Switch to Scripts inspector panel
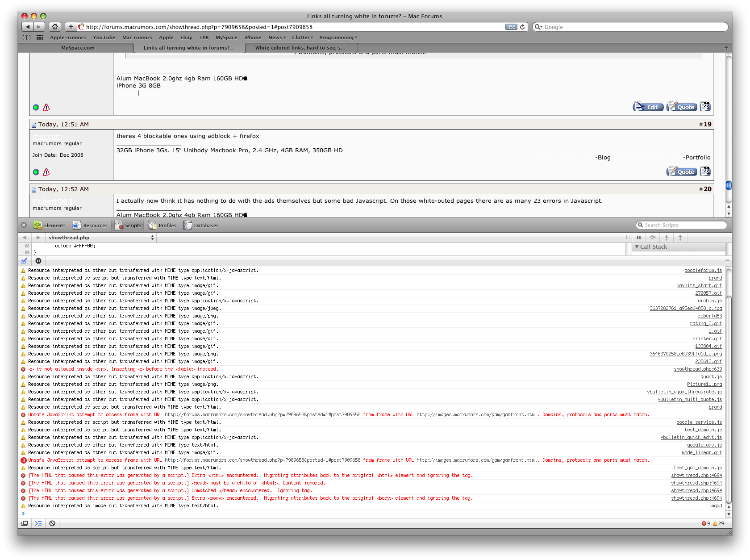 click(128, 225)
